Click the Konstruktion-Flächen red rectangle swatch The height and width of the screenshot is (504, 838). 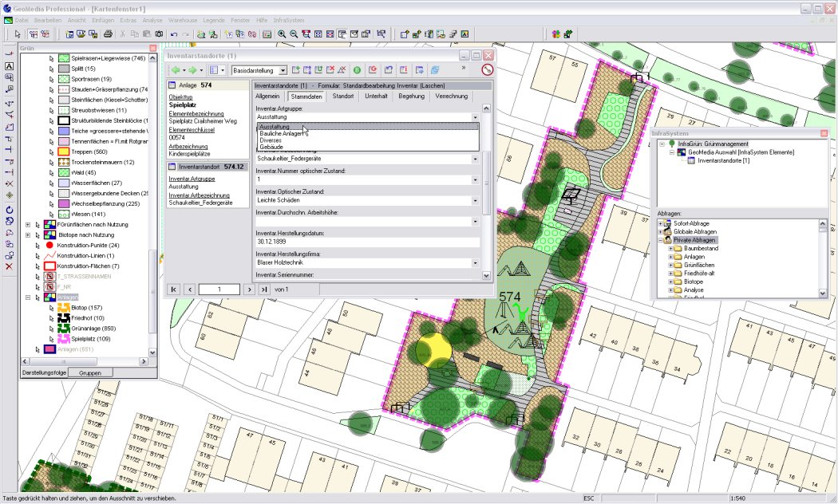pyautogui.click(x=49, y=266)
